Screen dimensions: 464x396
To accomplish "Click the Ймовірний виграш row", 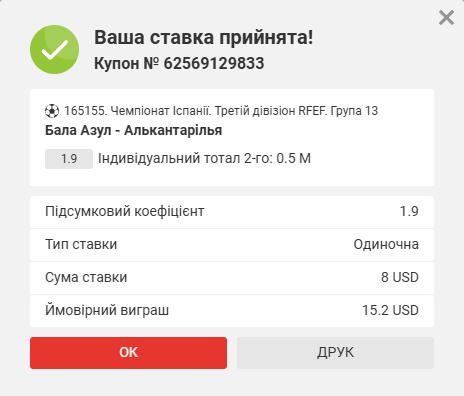I will (232, 311).
